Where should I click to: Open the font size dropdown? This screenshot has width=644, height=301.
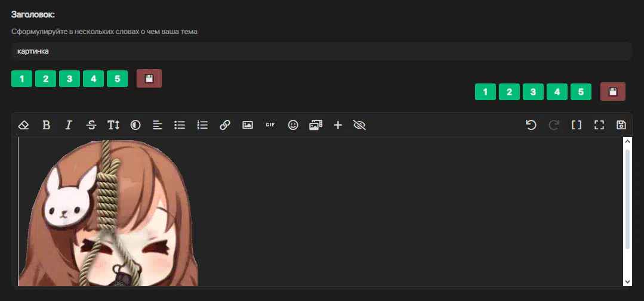point(113,125)
